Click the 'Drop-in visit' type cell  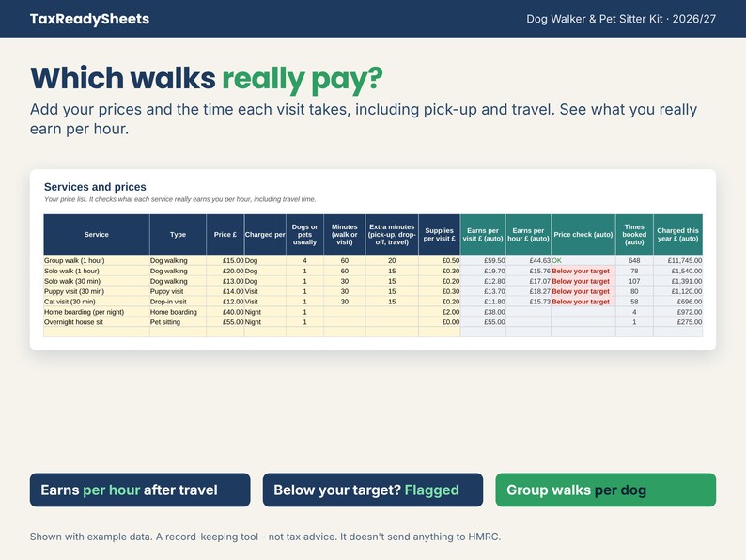coord(178,302)
